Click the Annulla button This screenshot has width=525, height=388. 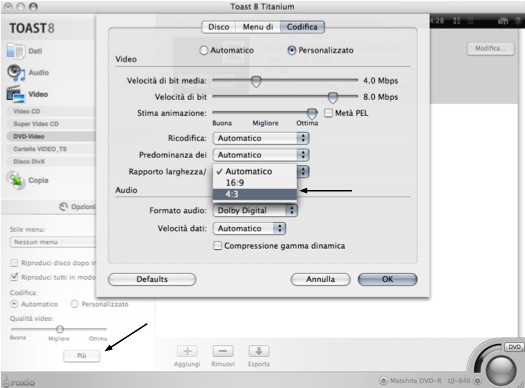(320, 279)
